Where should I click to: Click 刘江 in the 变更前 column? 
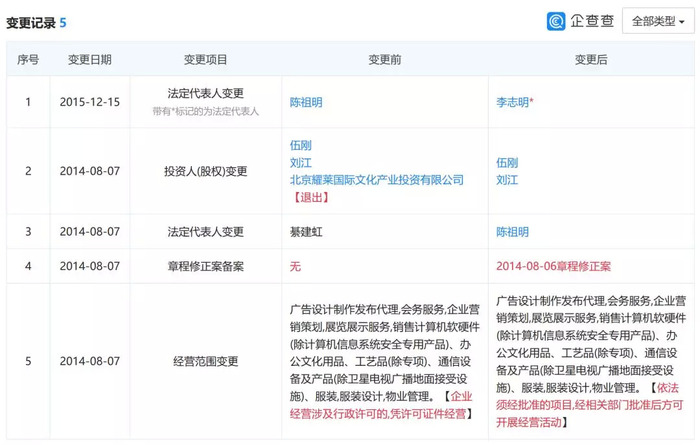(300, 162)
